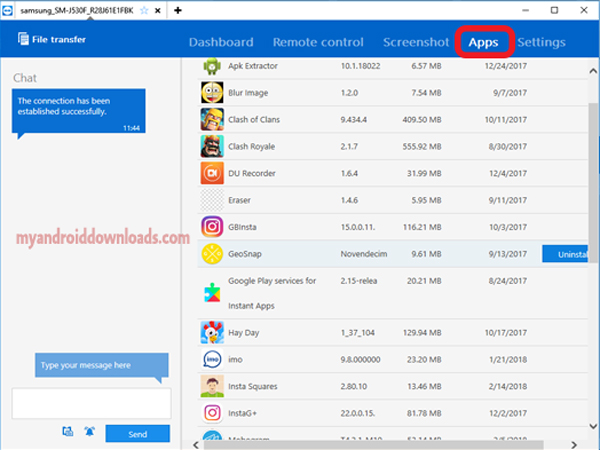Select the Insta Squares name

[x=253, y=386]
